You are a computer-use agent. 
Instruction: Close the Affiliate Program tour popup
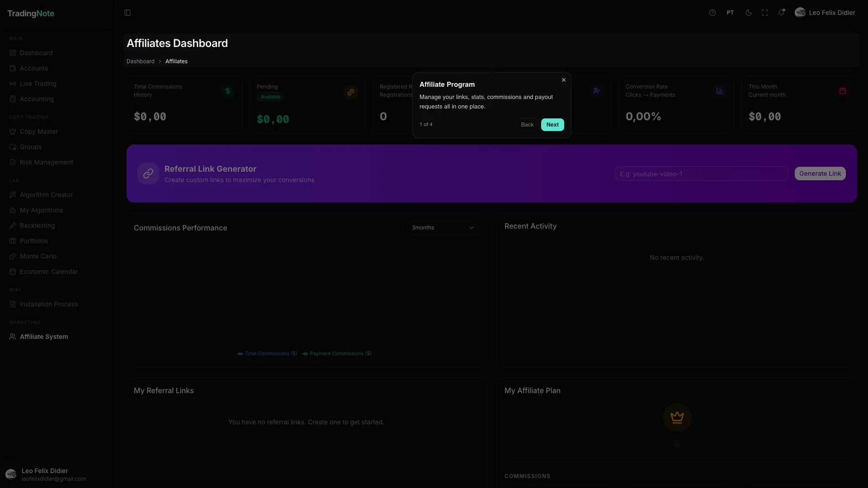click(564, 80)
